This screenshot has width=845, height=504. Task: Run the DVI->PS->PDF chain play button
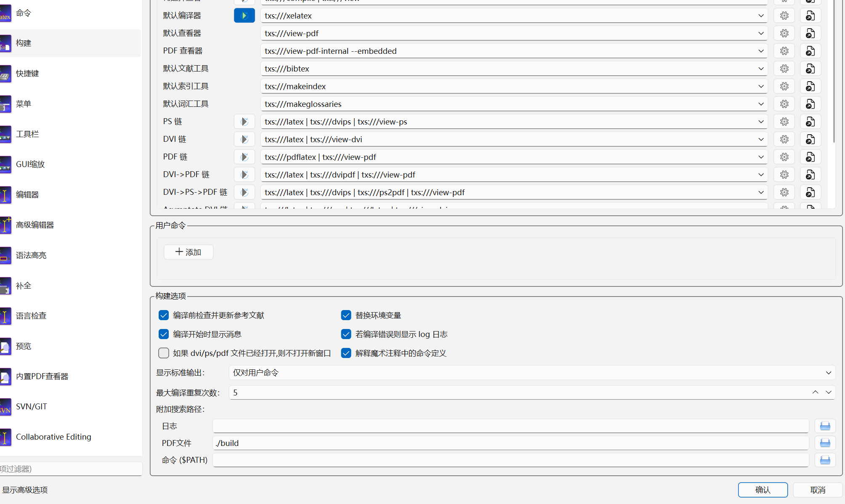point(244,192)
